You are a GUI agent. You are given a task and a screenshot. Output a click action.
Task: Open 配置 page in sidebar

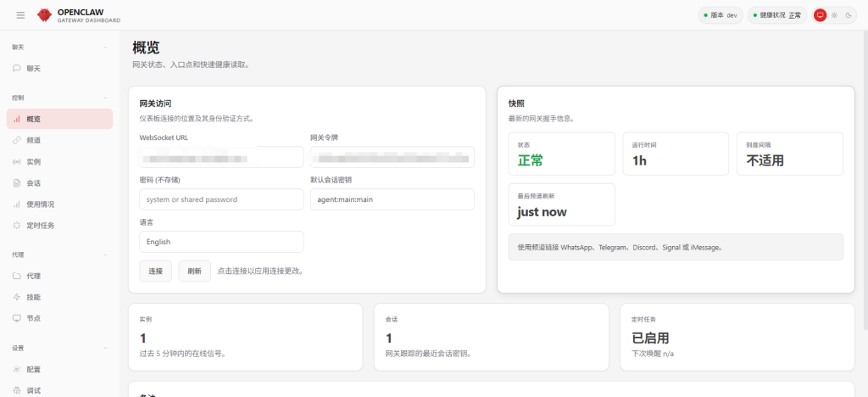[60, 369]
